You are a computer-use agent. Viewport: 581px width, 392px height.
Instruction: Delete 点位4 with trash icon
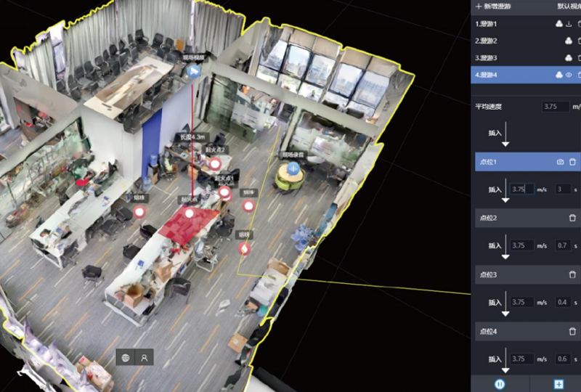[x=572, y=332]
